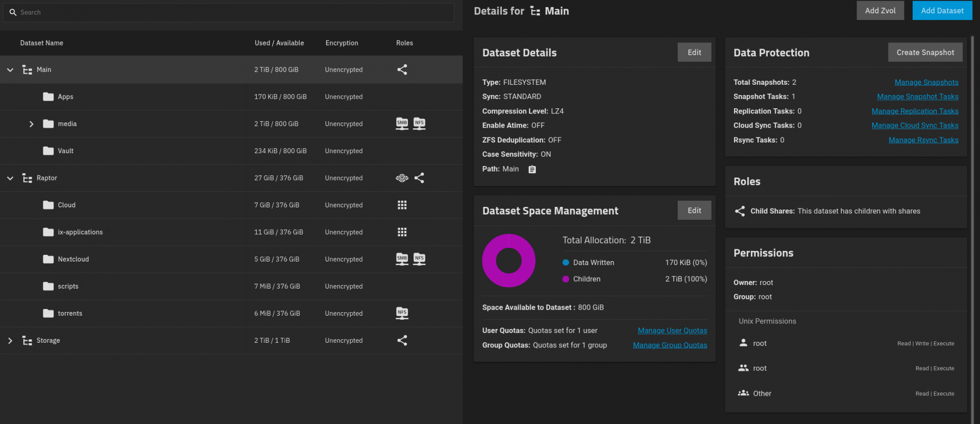The height and width of the screenshot is (424, 980).
Task: Open Manage User Quotas link
Action: click(672, 331)
